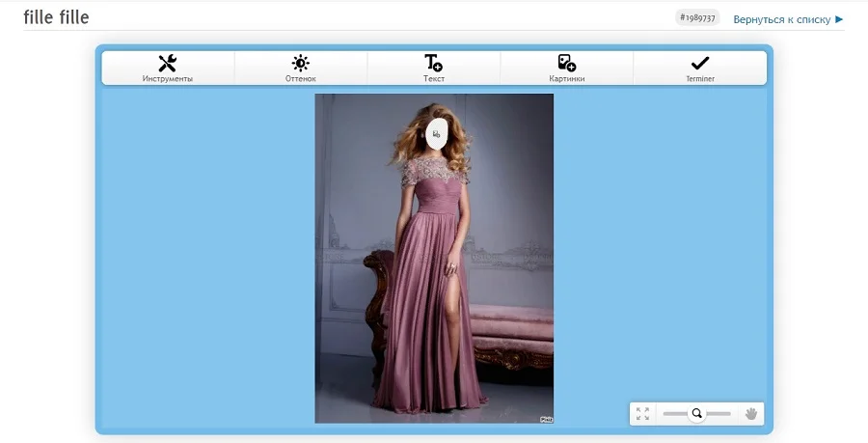Select the Оттенок sun brightness icon
Screen dimensions: 868x443
[301, 63]
